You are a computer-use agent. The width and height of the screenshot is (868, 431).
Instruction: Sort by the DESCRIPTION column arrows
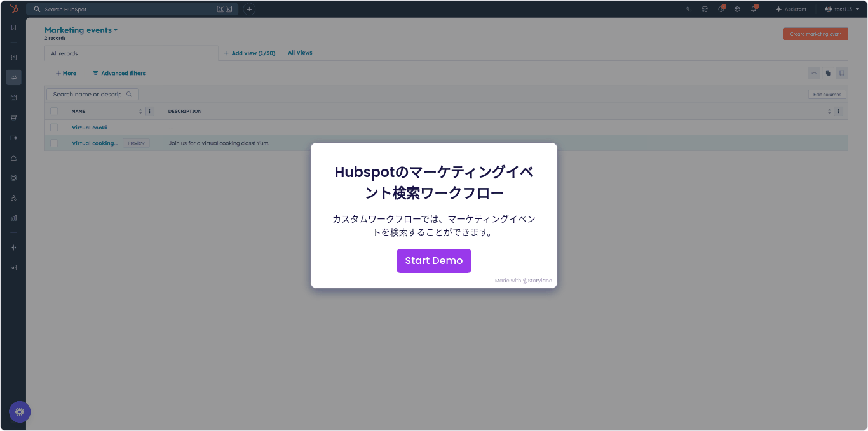(x=829, y=111)
